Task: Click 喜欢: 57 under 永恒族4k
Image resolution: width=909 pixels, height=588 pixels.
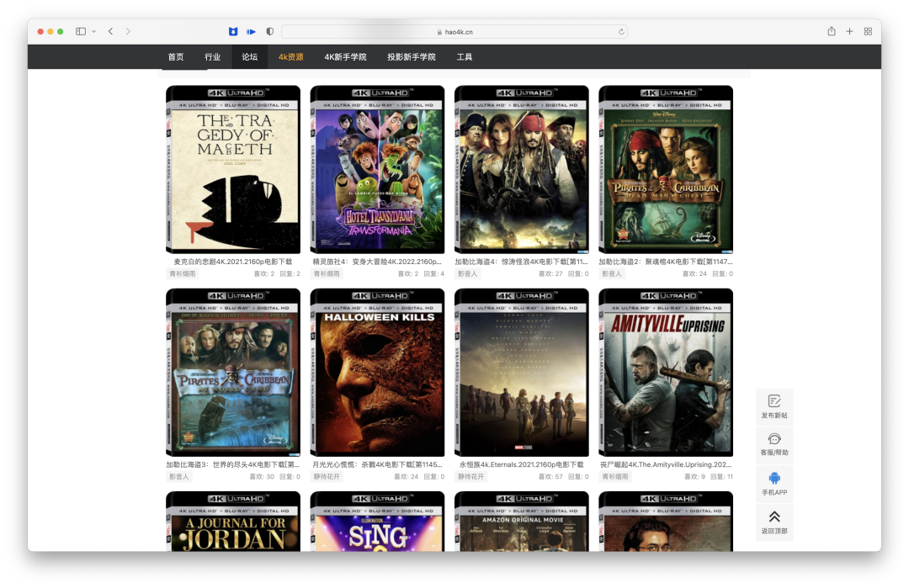Action: point(550,477)
